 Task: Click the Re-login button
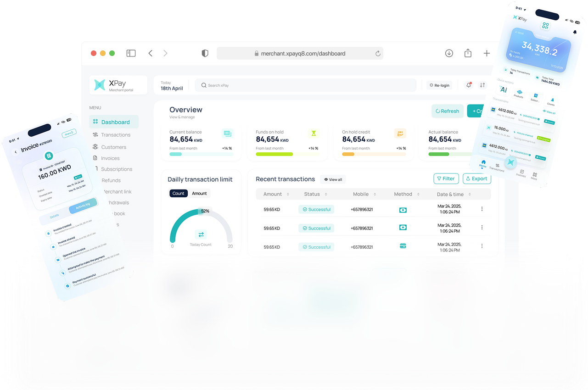(439, 85)
